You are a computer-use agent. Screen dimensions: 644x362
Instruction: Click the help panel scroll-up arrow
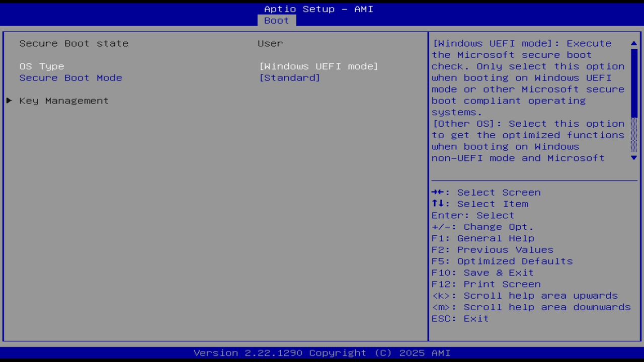pyautogui.click(x=633, y=43)
